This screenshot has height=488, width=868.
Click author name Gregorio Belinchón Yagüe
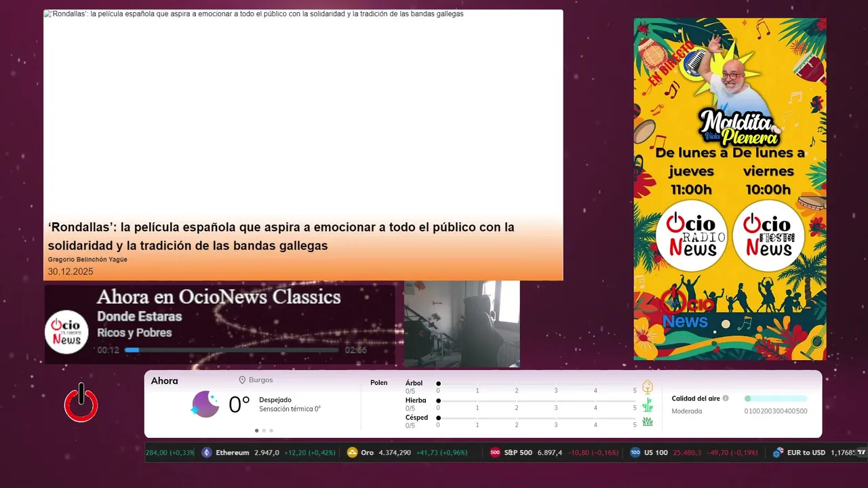(x=87, y=260)
